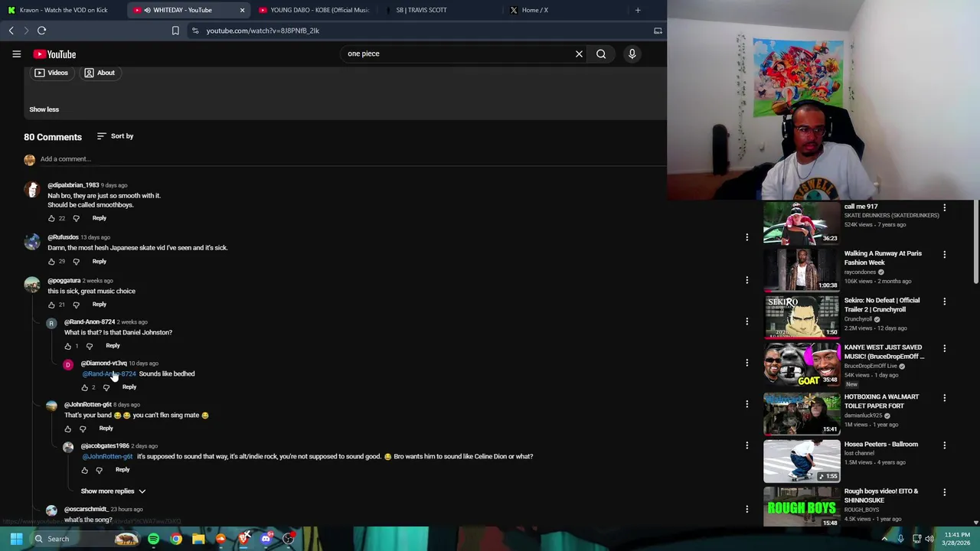Viewport: 980px width, 551px height.
Task: Open action menu for @poggatura comment
Action: point(746,280)
